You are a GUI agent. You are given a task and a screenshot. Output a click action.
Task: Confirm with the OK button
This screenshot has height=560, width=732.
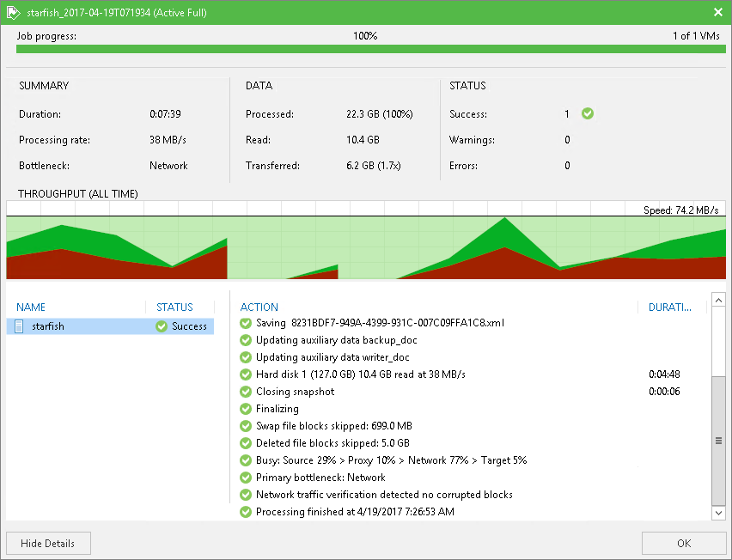coord(683,543)
